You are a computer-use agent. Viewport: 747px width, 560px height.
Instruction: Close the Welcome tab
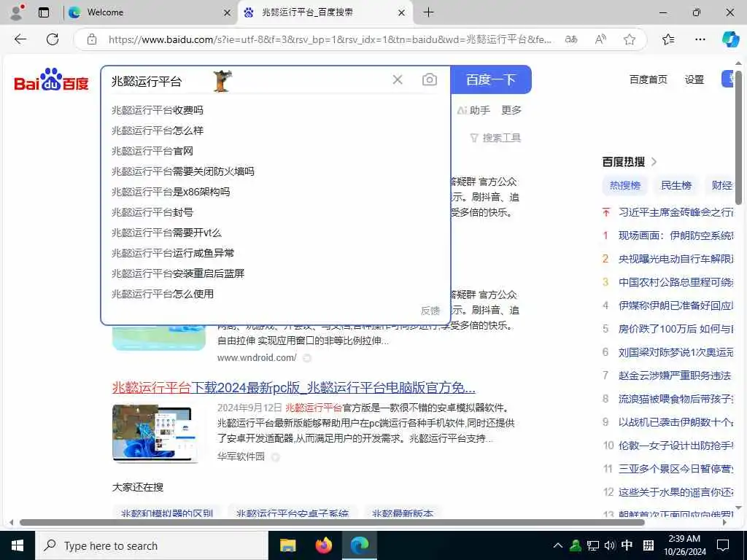(228, 13)
